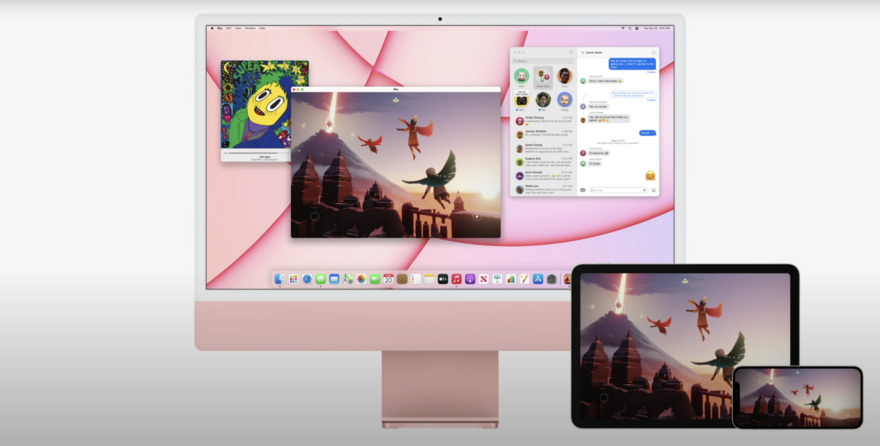Open the Notes app in the Dock
Image resolution: width=880 pixels, height=446 pixels.
tap(429, 279)
